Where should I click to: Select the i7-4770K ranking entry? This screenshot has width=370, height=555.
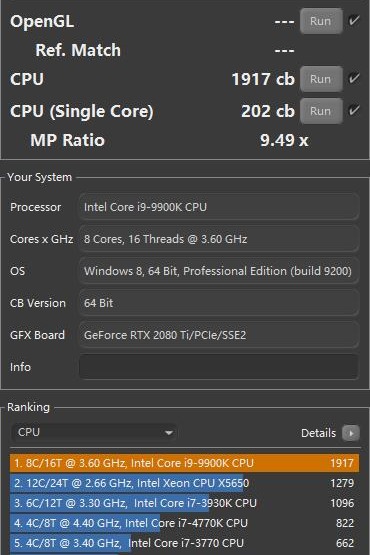(x=184, y=523)
